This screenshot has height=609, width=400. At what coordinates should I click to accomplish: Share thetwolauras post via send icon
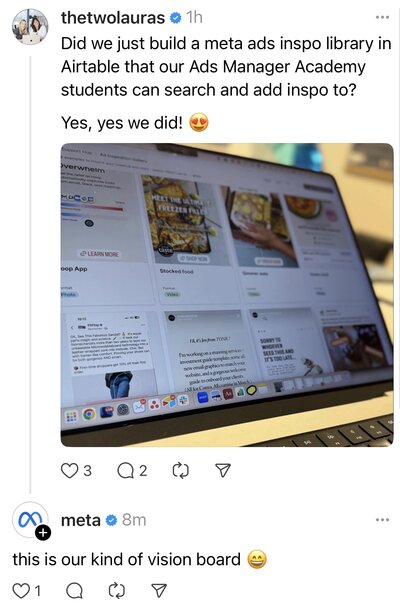tap(223, 470)
